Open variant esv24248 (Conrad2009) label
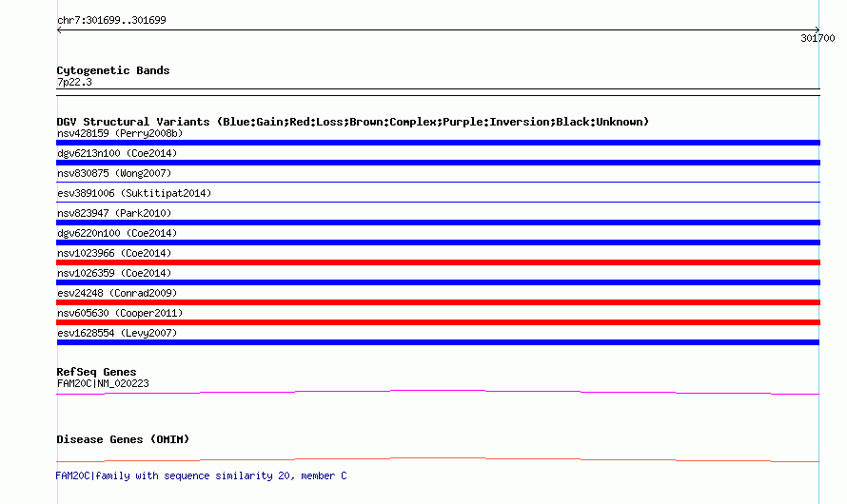 click(x=117, y=293)
